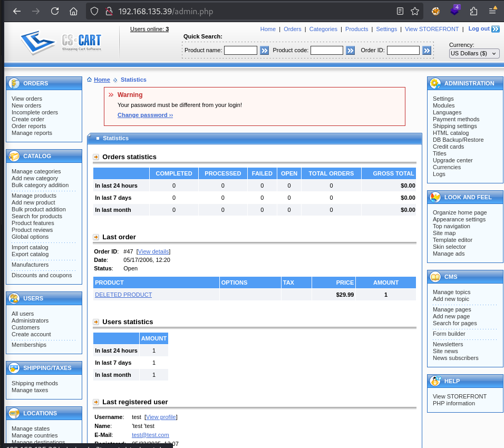The height and width of the screenshot is (448, 504).
Task: Click the Shipping/Taxes panel header icon
Action: (14, 368)
